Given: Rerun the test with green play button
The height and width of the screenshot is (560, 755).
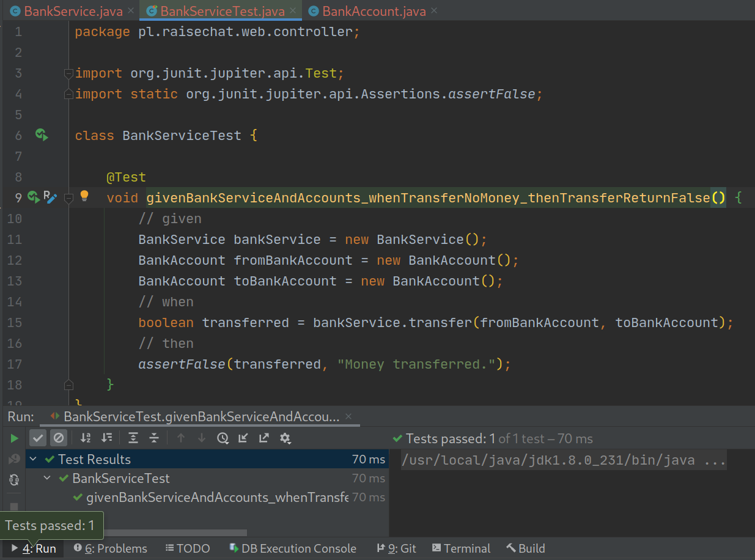Looking at the screenshot, I should tap(14, 438).
